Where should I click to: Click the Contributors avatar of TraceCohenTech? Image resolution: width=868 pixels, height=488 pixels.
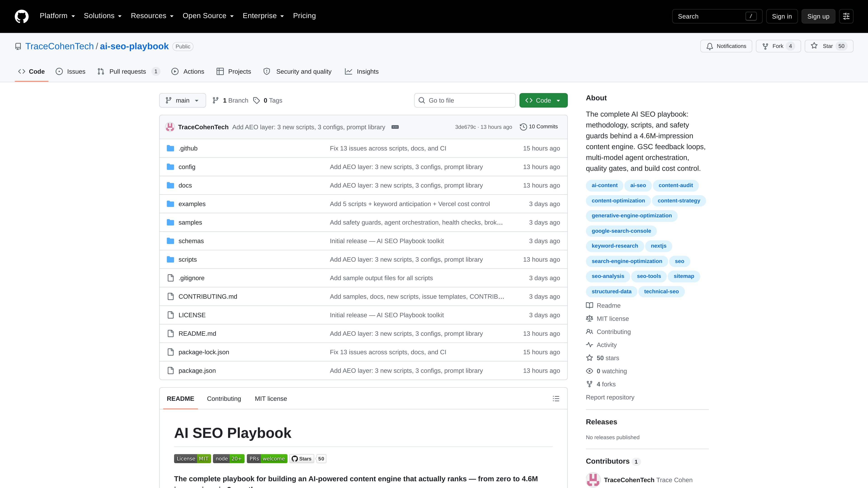click(593, 480)
